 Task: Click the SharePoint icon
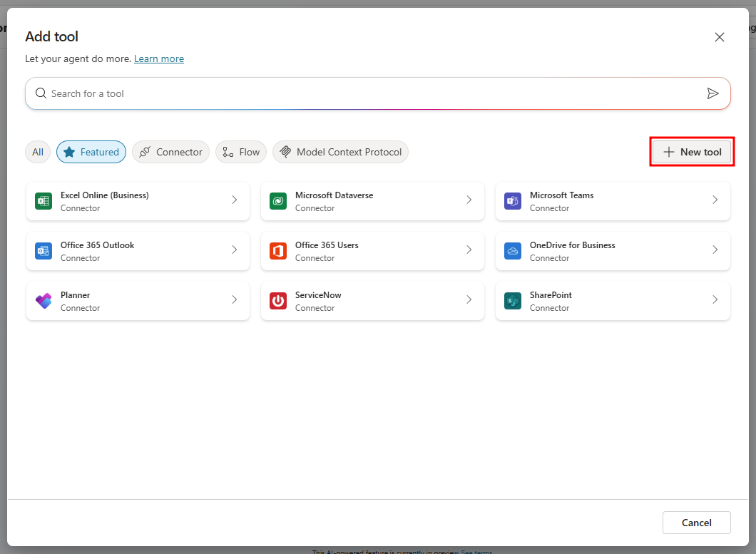[x=513, y=301]
